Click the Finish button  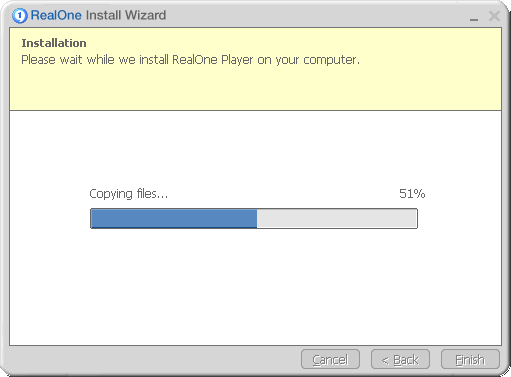tap(470, 359)
